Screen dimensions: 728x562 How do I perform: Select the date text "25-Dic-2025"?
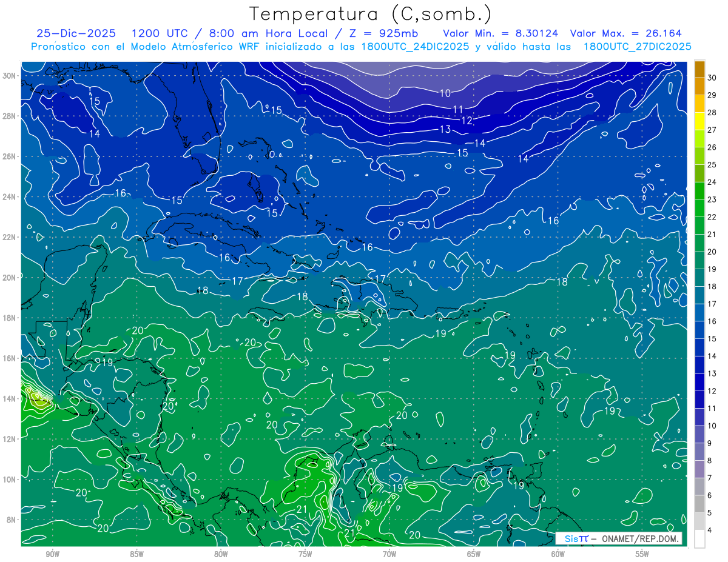point(76,33)
